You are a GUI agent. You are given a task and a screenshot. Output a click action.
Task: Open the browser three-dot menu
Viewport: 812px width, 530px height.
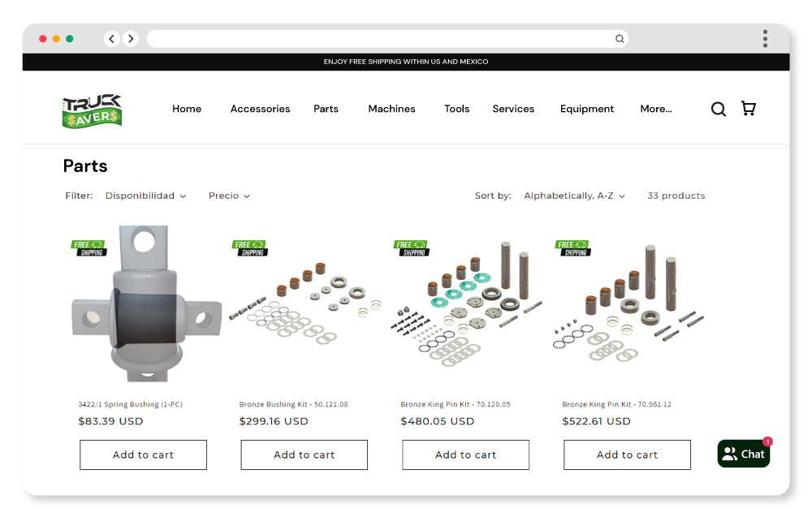765,39
